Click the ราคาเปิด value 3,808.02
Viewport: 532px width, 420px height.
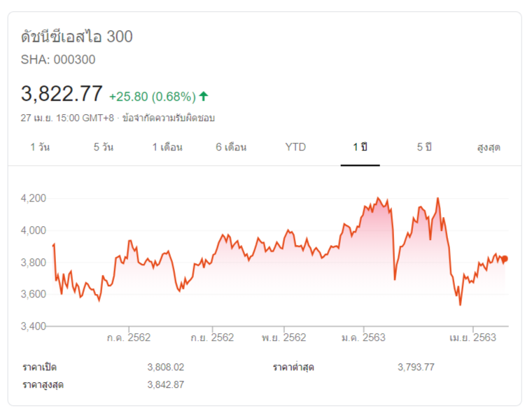click(x=166, y=367)
